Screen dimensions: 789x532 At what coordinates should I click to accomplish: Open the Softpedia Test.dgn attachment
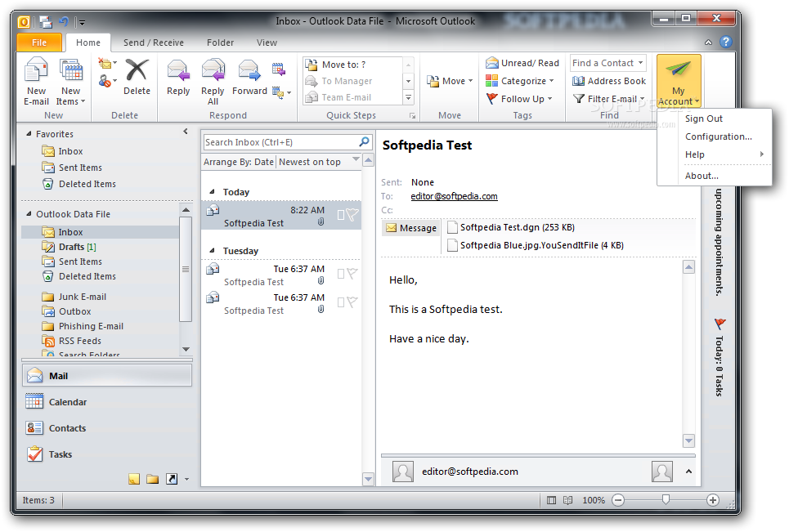coord(511,227)
